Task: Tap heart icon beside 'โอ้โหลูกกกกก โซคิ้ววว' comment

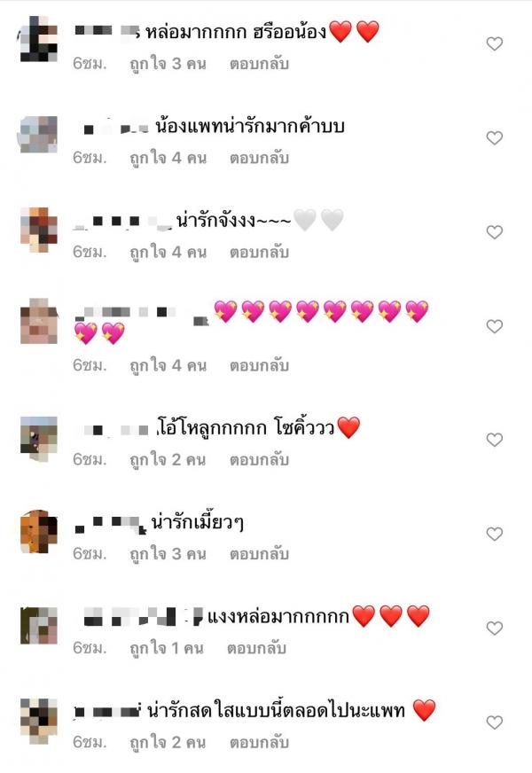Action: [494, 440]
